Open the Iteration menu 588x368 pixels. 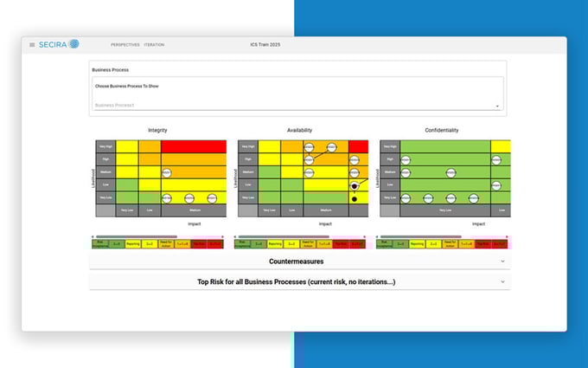pyautogui.click(x=154, y=45)
